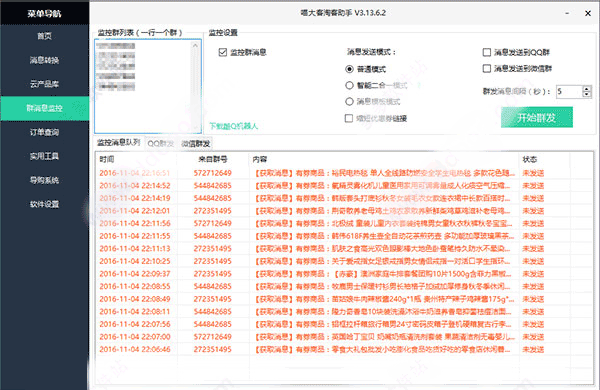Image resolution: width=600 pixels, height=390 pixels.
Task: Click group number 544842685 in 22:14:52 row
Action: [x=213, y=186]
